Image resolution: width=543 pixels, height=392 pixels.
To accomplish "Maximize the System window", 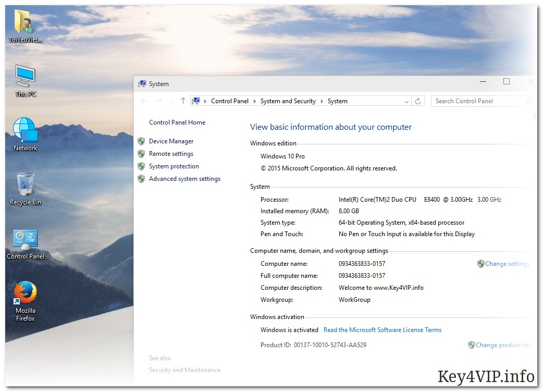I will point(507,81).
